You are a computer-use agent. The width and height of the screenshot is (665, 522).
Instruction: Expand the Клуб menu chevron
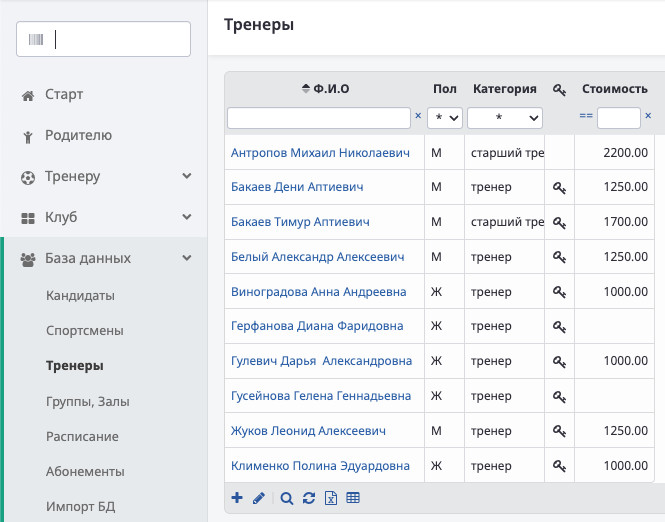[x=187, y=217]
